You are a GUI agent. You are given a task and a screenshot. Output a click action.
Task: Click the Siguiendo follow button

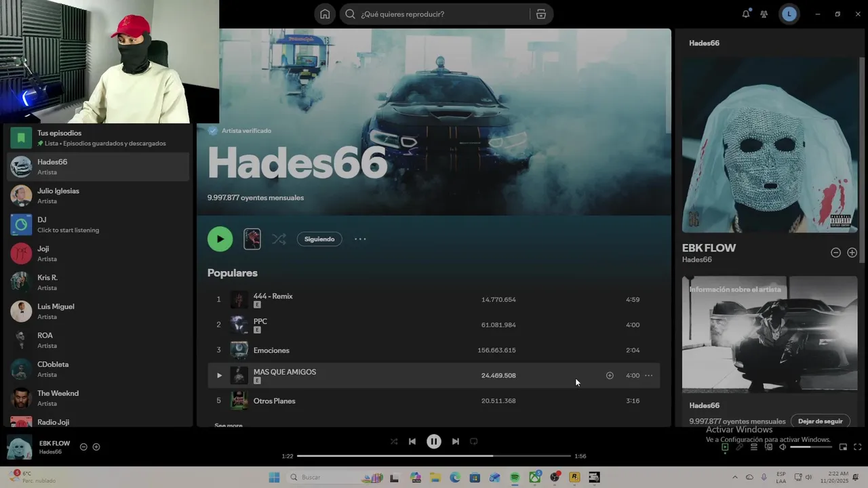319,239
